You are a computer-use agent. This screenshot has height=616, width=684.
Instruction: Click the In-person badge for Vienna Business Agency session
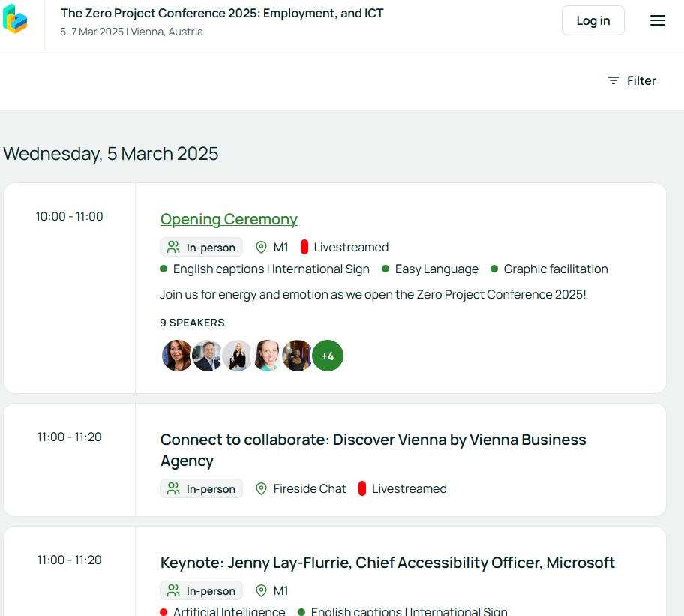coord(201,489)
